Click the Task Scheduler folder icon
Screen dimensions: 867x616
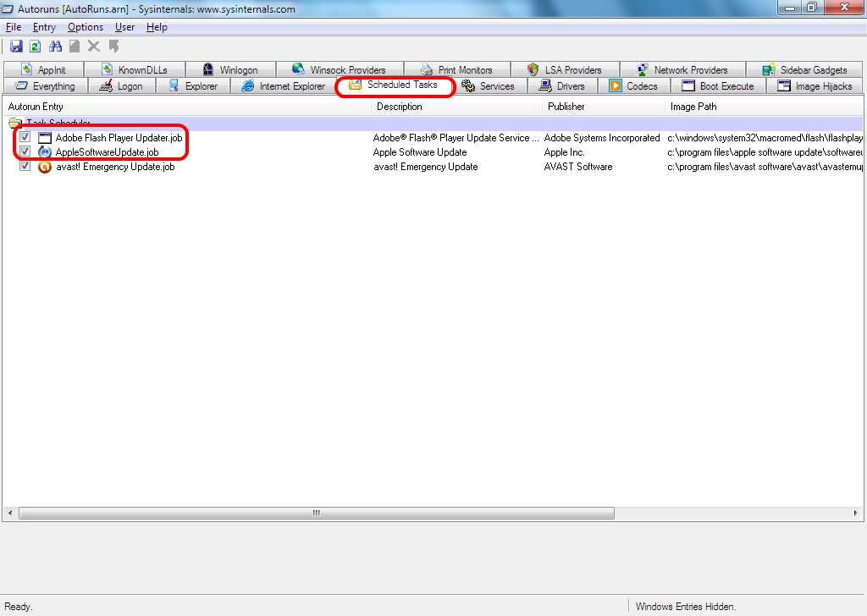[15, 124]
